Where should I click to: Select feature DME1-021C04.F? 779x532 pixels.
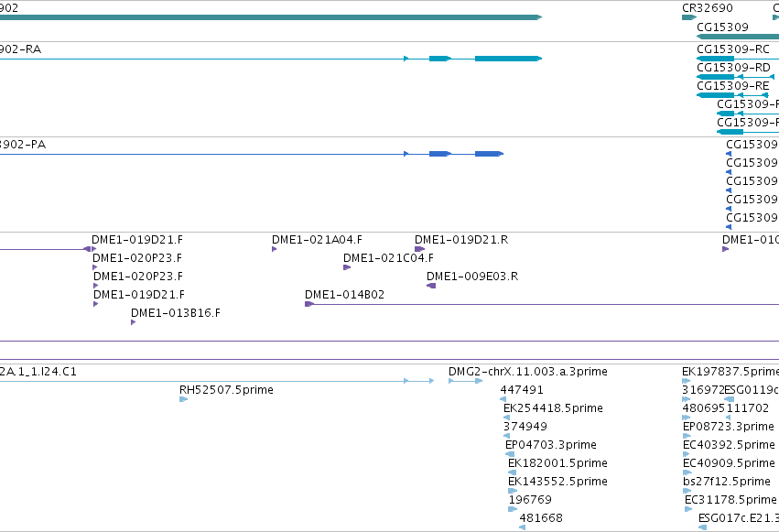pos(388,258)
